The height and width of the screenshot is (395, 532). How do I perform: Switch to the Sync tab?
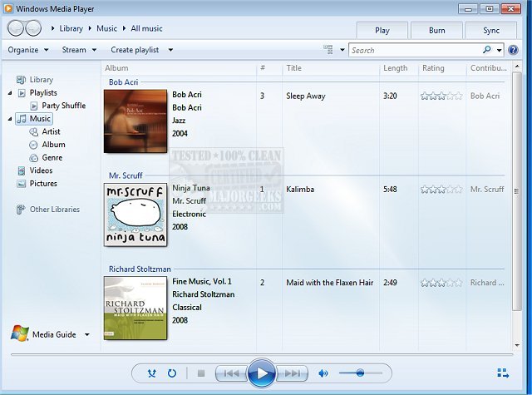(x=491, y=31)
